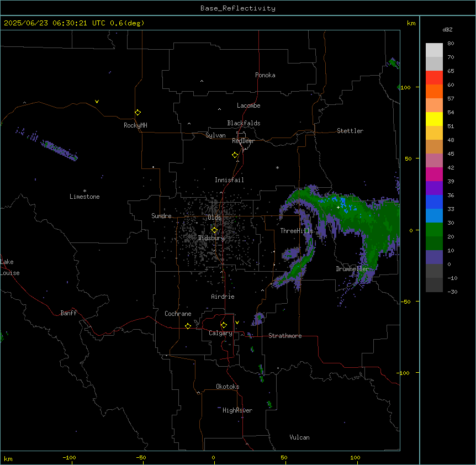Click the Vulcan town label
The height and width of the screenshot is (465, 476).
[x=300, y=437]
